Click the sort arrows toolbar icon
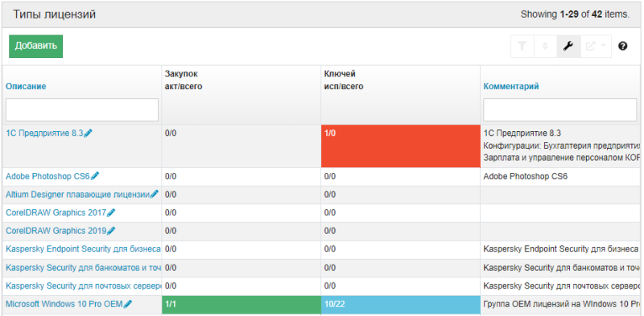The width and height of the screenshot is (644, 316). coord(546,46)
